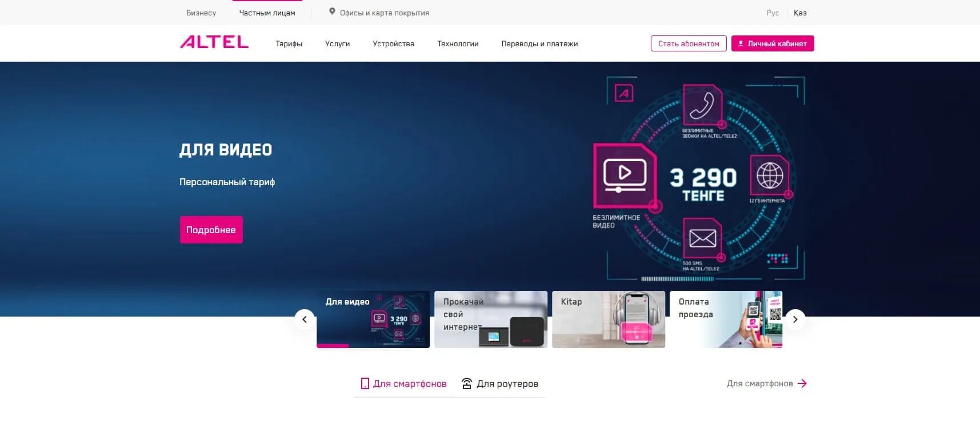Click the phone call icon in the banner graphic

pyautogui.click(x=702, y=105)
